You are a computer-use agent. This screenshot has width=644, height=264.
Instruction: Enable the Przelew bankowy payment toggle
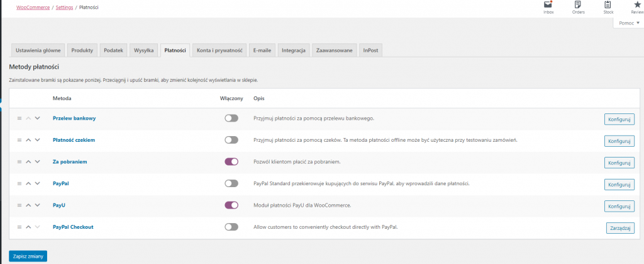pos(231,118)
